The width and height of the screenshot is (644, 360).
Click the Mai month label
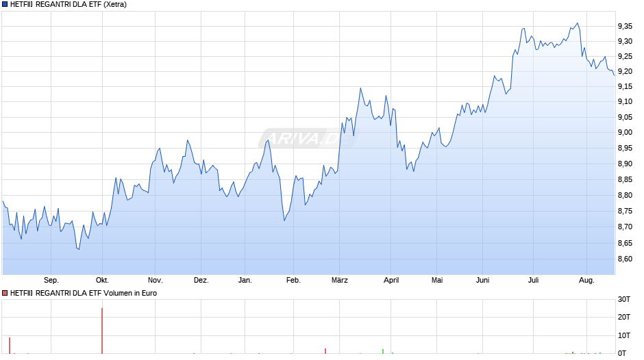(437, 281)
